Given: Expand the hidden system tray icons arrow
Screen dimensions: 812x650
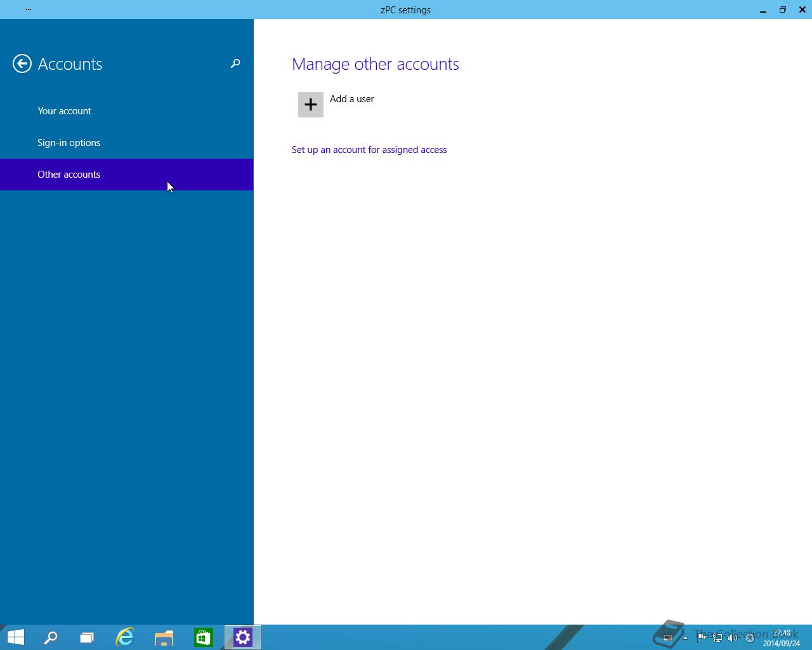Looking at the screenshot, I should coord(685,638).
